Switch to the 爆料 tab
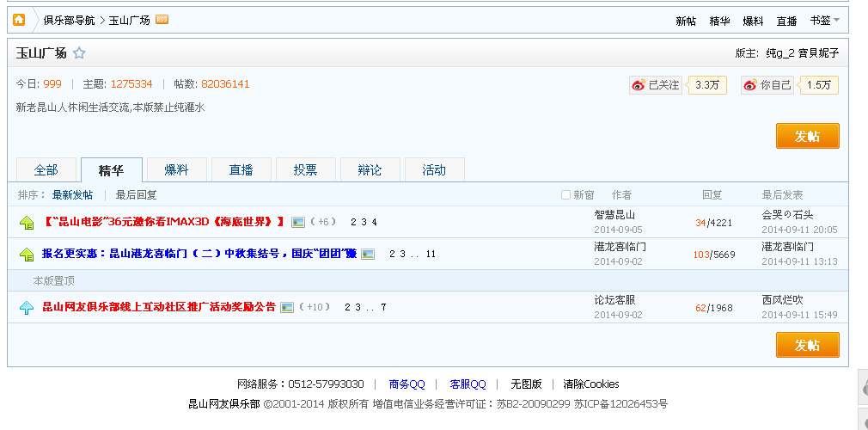Image resolution: width=868 pixels, height=430 pixels. click(x=176, y=170)
